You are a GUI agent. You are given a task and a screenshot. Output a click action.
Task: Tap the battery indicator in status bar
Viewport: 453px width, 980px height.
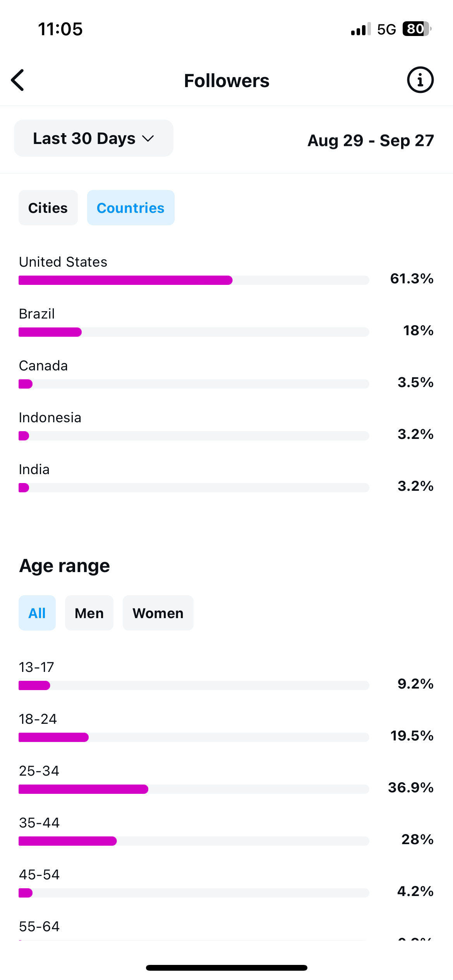pos(417,29)
